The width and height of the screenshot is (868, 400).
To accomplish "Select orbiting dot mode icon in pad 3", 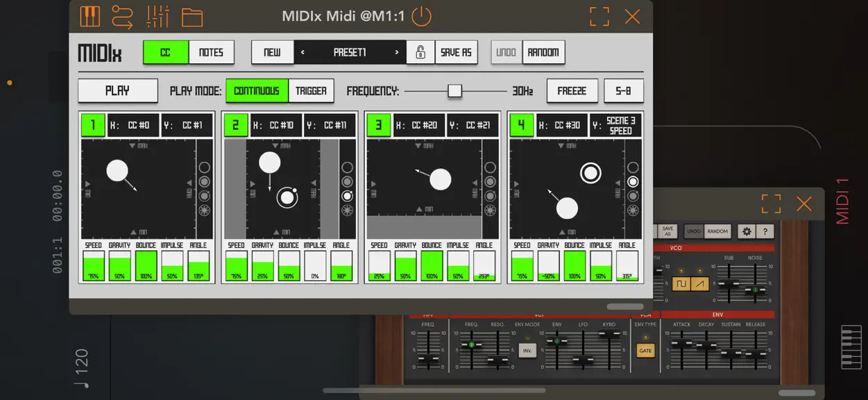I will (x=491, y=196).
